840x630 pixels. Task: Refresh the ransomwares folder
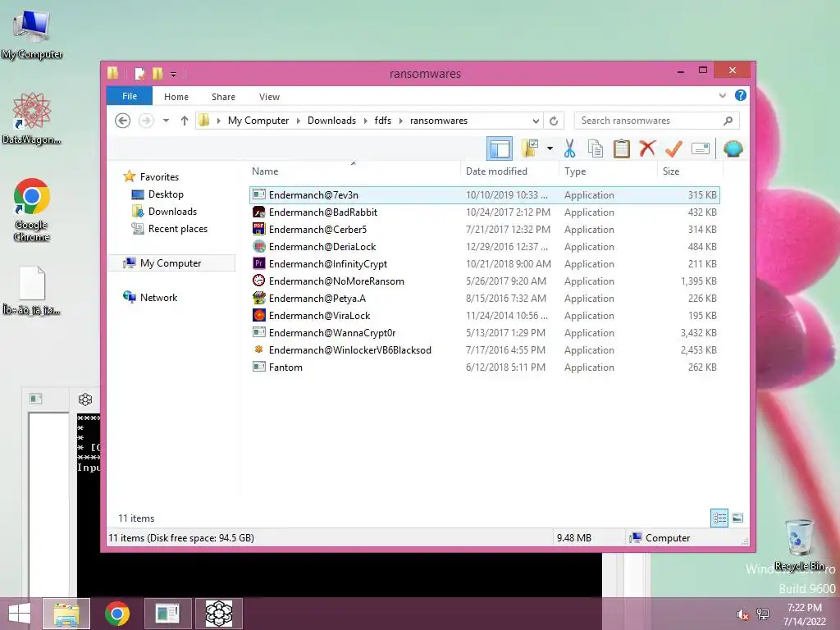[x=554, y=121]
